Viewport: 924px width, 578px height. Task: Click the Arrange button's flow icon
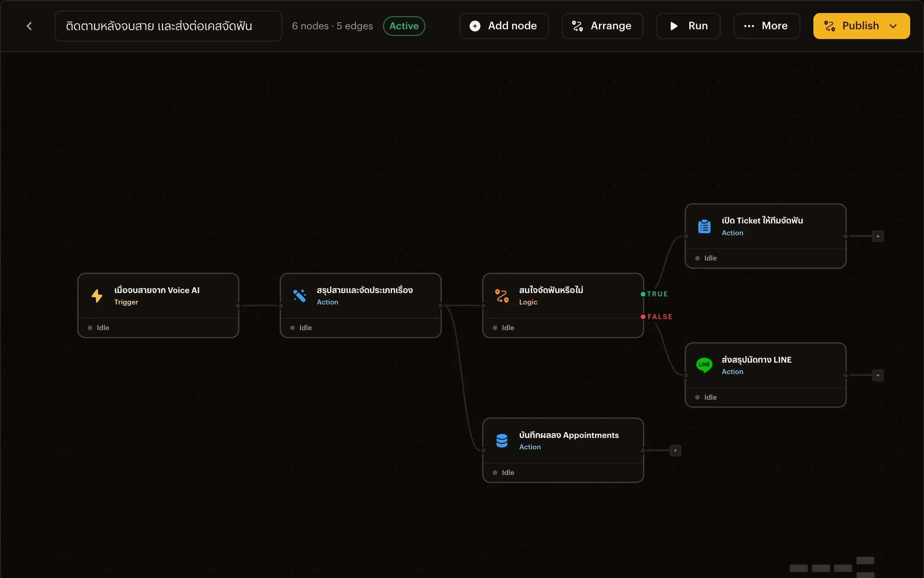(577, 26)
